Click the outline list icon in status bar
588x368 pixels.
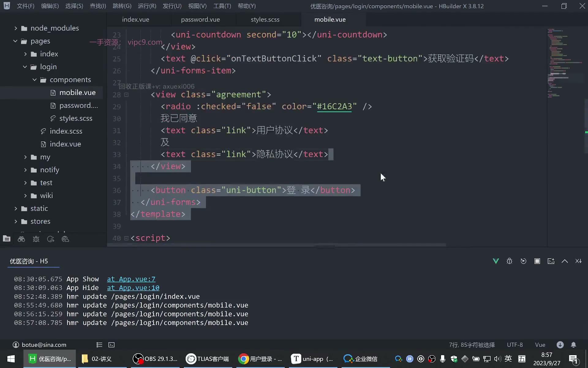[99, 345]
